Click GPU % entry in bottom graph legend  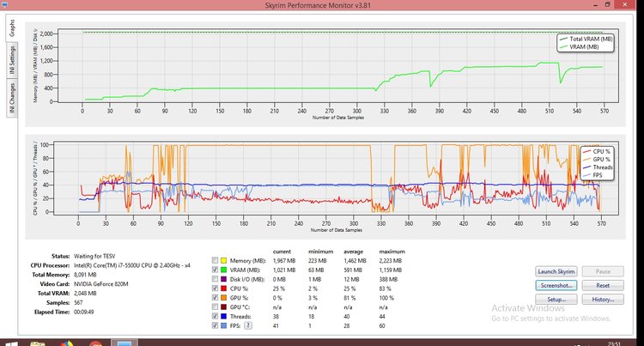point(597,159)
